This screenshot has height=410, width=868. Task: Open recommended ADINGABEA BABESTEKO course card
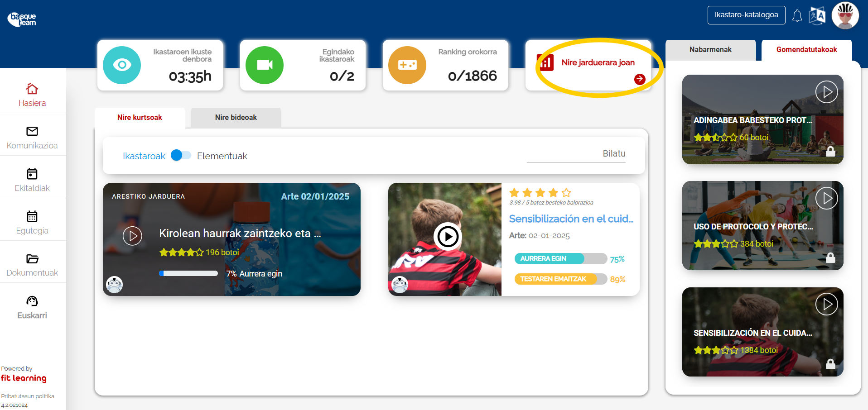(x=762, y=119)
